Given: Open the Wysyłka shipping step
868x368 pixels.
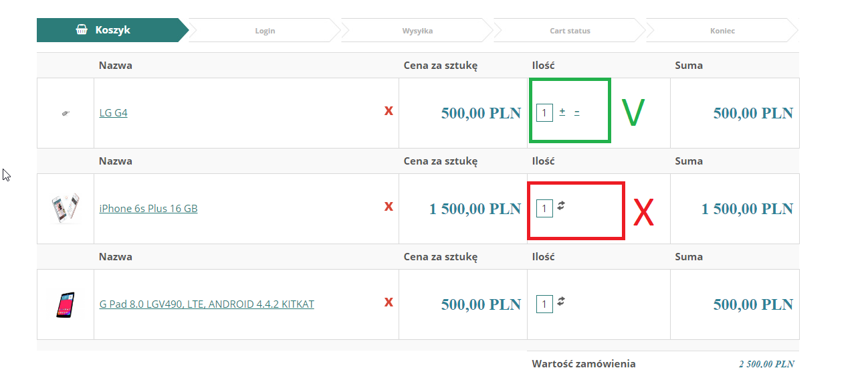Looking at the screenshot, I should (417, 31).
